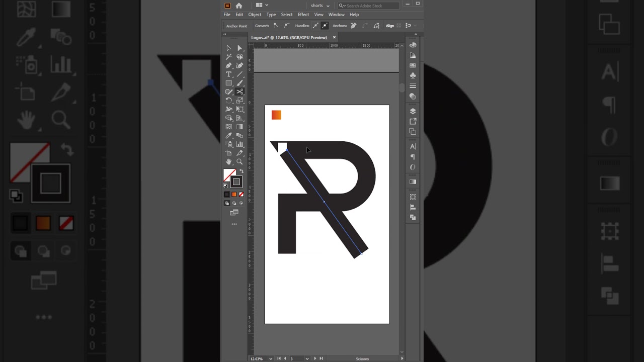This screenshot has width=644, height=362.
Task: Click the active Scissors tool
Action: pos(239,92)
